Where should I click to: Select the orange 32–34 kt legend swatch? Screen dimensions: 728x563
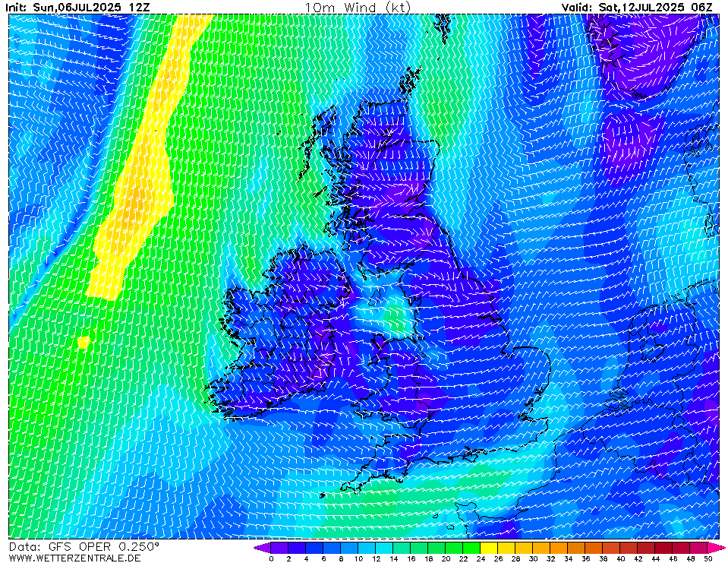click(559, 547)
